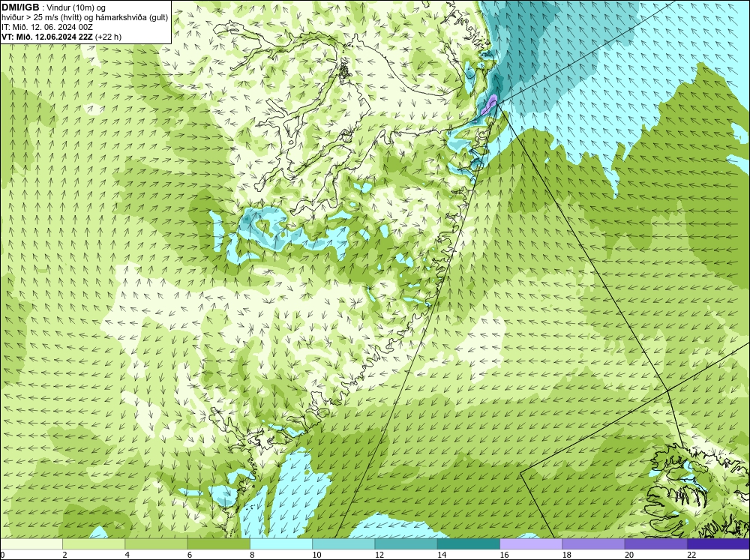Click the legend label '22'
The width and height of the screenshot is (750, 560).
[691, 555]
